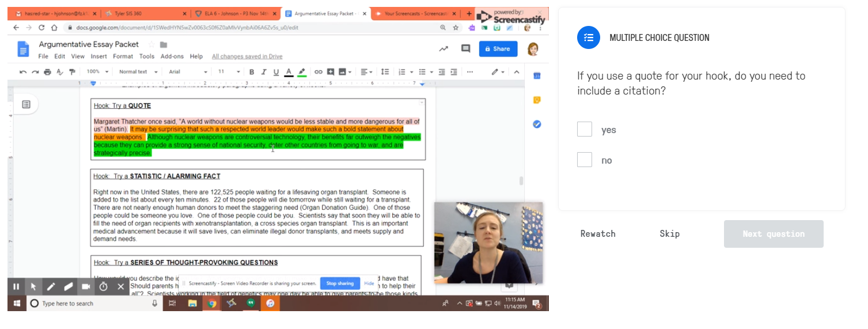The width and height of the screenshot is (868, 329).
Task: Redo the last edit in Docs
Action: (35, 72)
